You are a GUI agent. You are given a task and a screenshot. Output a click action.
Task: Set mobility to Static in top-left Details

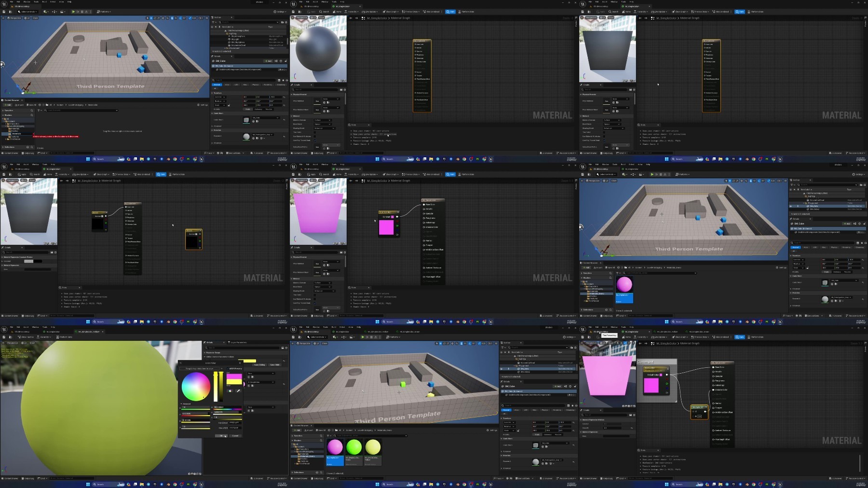click(248, 109)
